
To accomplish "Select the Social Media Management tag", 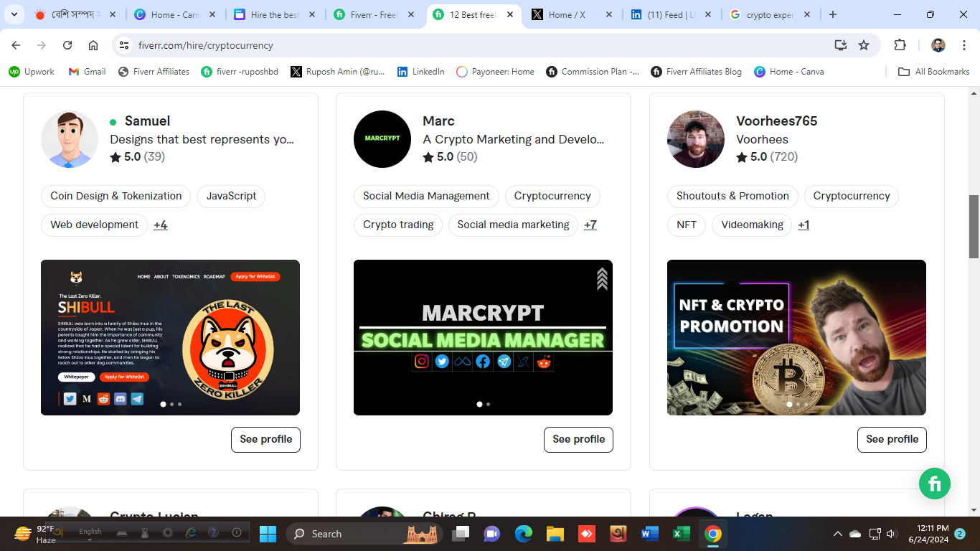I will click(x=426, y=196).
